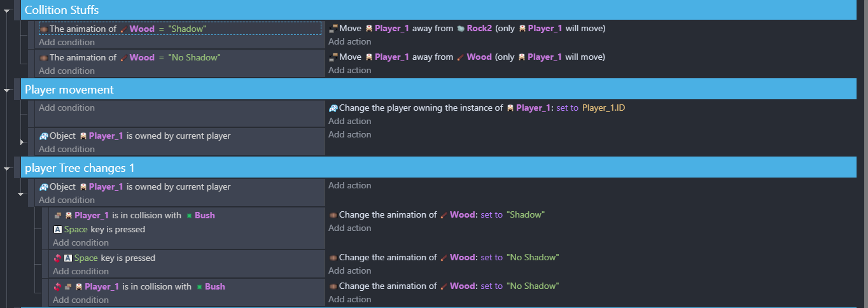Expand sub-events of Player movement ownership event
Viewport: 868px width, 308px height.
pos(21,142)
